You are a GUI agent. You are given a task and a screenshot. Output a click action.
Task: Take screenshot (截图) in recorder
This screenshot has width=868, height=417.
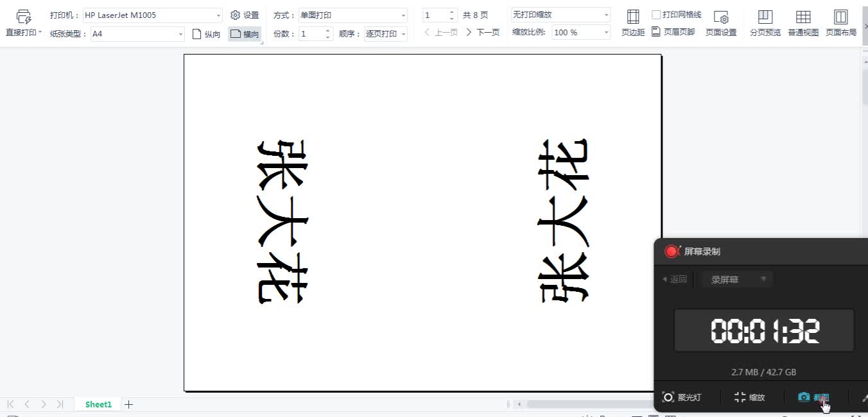(x=813, y=397)
